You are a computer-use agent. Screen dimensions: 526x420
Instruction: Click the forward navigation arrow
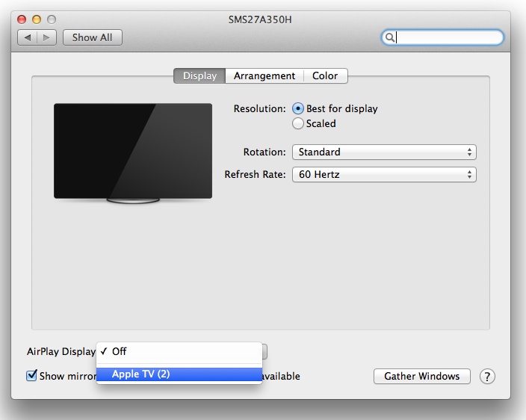[46, 37]
